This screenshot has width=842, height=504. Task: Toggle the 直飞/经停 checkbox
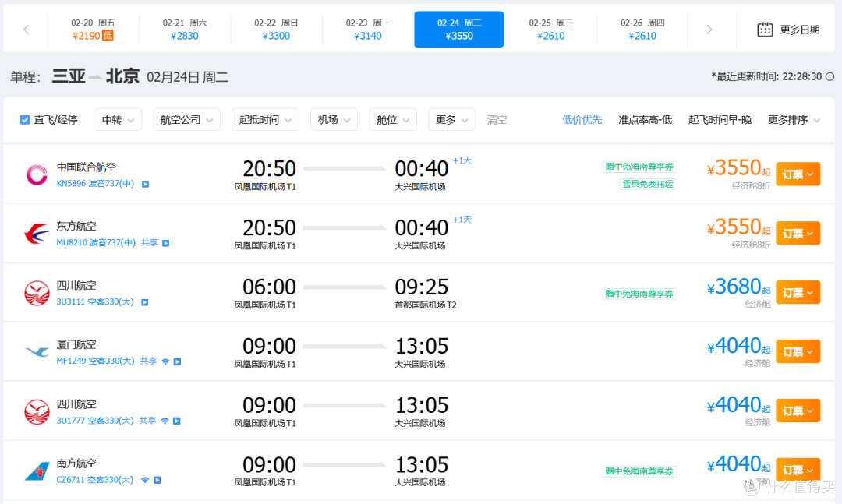tap(25, 120)
